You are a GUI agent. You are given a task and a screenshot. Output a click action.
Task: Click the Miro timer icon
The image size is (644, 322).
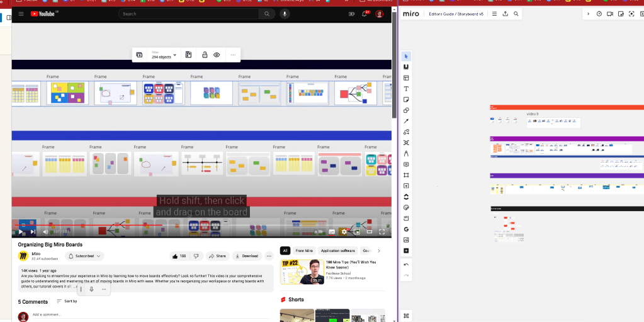click(x=599, y=14)
